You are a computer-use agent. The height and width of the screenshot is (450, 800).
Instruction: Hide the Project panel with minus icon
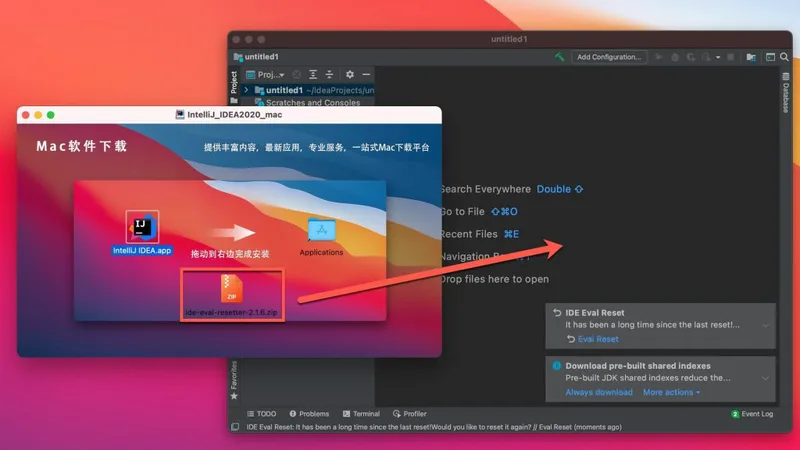(366, 75)
